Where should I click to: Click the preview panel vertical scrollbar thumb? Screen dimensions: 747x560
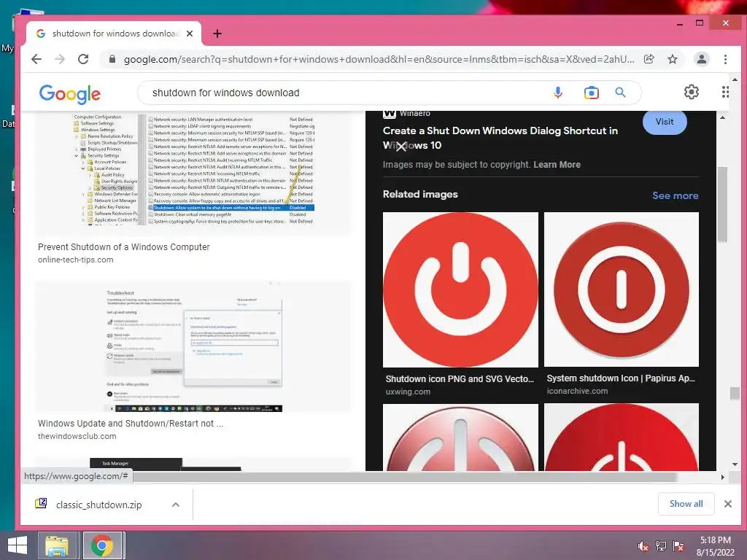(x=722, y=205)
